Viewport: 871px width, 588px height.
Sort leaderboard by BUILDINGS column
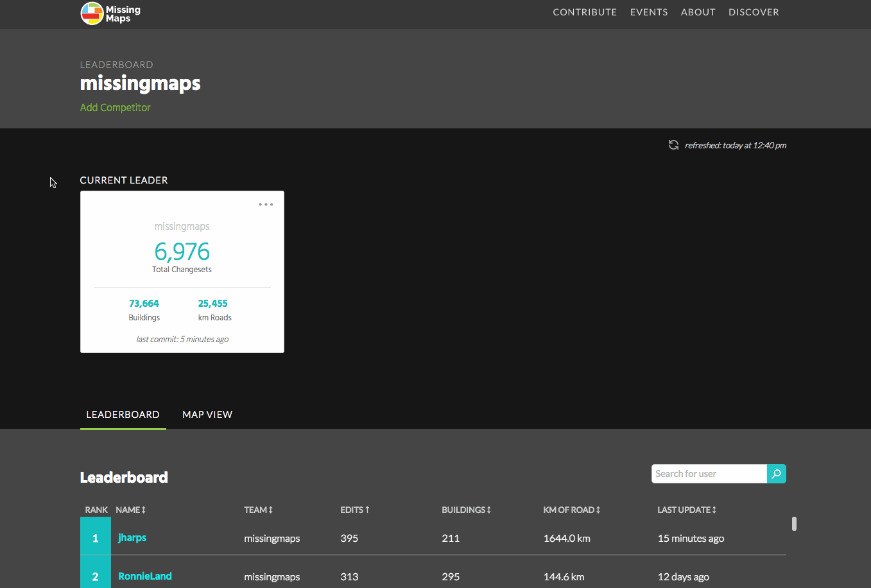point(467,510)
